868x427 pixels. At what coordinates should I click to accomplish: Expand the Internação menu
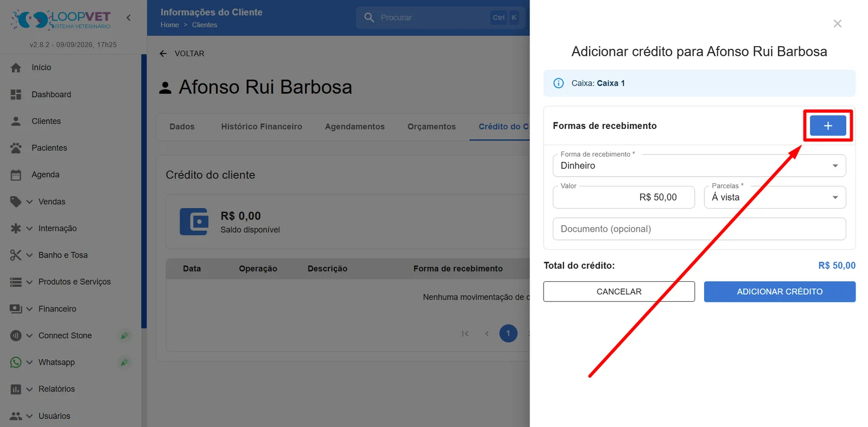point(29,228)
